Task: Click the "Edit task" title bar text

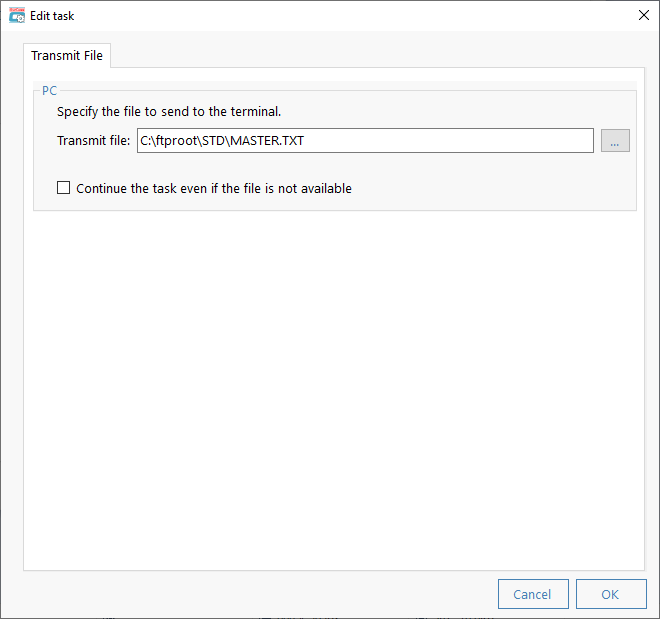Action: coord(52,16)
